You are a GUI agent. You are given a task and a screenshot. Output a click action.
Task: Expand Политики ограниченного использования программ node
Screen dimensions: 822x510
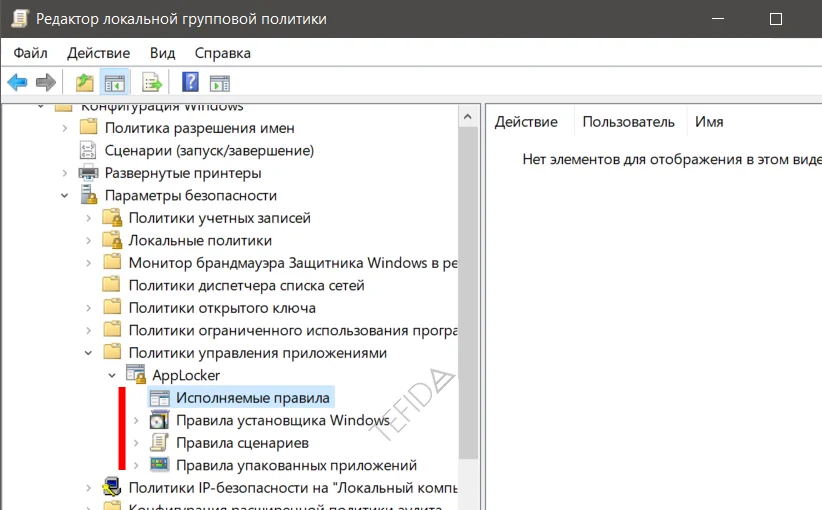(89, 330)
